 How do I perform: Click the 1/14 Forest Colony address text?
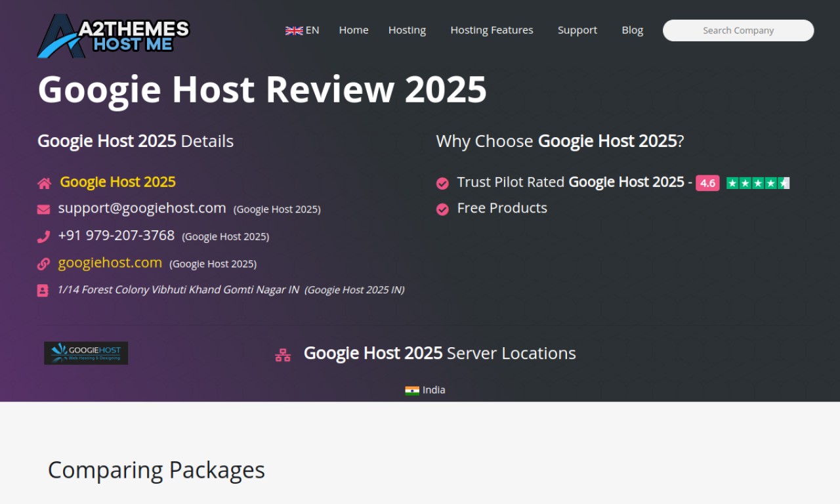pos(178,289)
